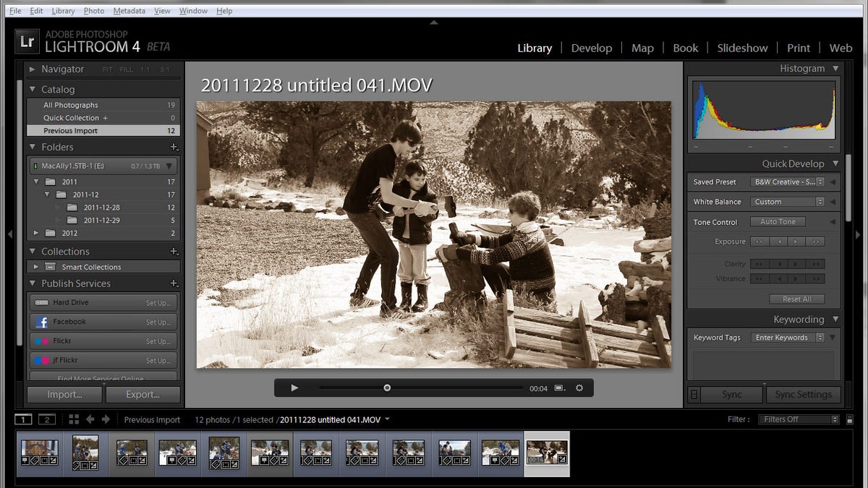Image resolution: width=868 pixels, height=488 pixels.
Task: Open the frame capture icon in the video toolbar
Action: pyautogui.click(x=558, y=388)
